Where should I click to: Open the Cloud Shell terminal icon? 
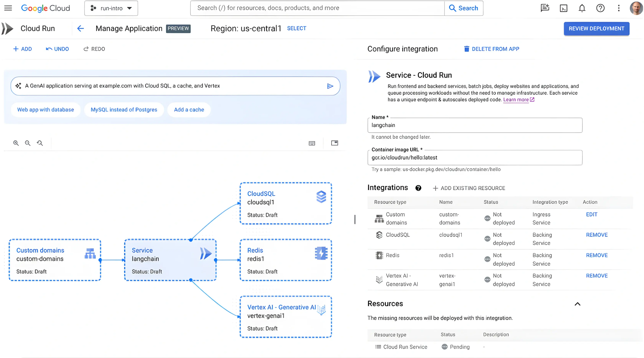click(x=563, y=8)
